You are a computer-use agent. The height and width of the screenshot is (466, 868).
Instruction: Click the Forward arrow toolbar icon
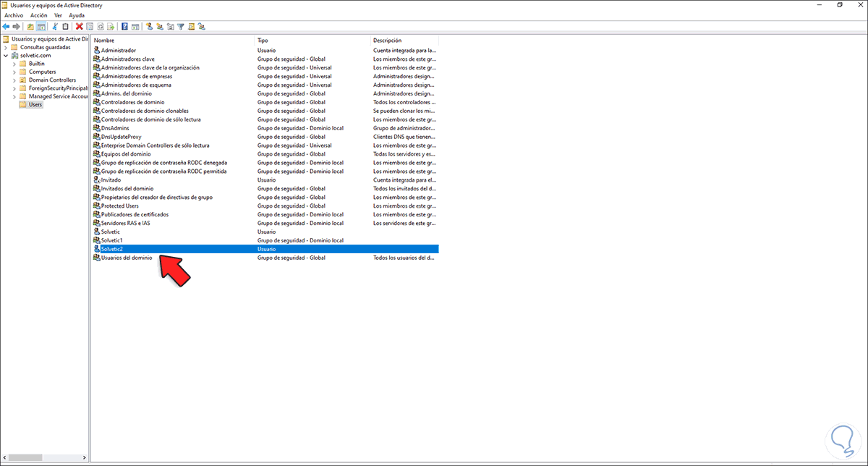click(x=16, y=27)
